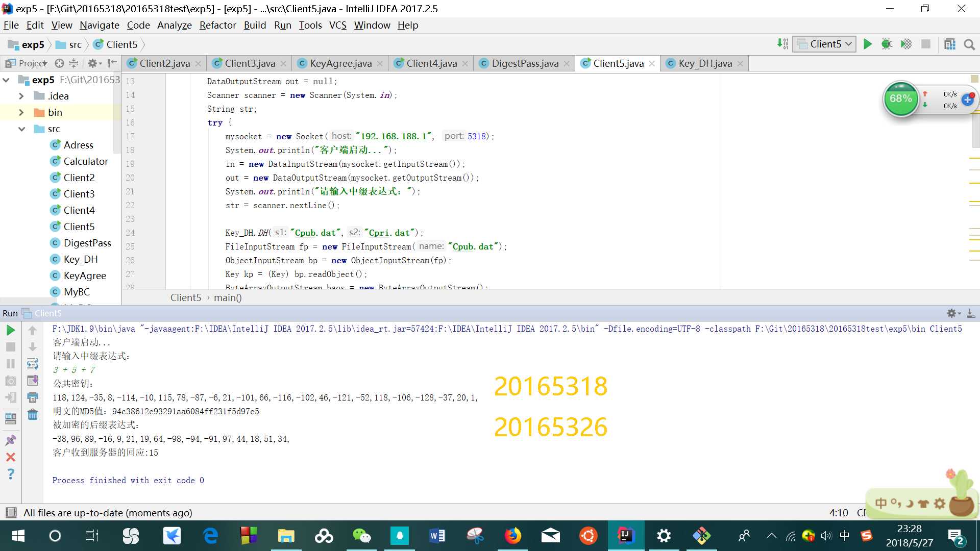Collapse the exp5 project root node
Screen dimensions: 980x551
6,80
